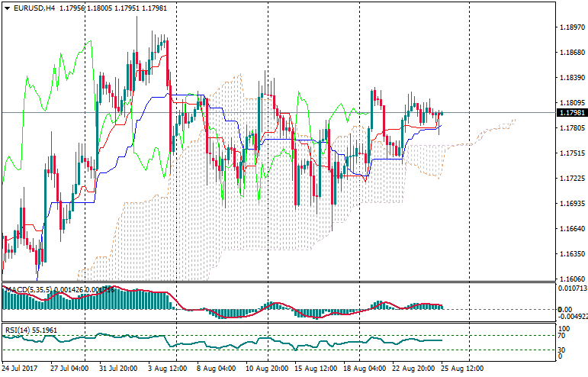Click the RSI 30 level label

click(x=563, y=350)
